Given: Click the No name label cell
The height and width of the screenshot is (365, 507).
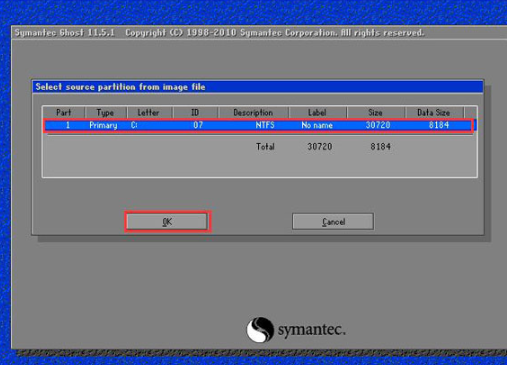Looking at the screenshot, I should (317, 125).
